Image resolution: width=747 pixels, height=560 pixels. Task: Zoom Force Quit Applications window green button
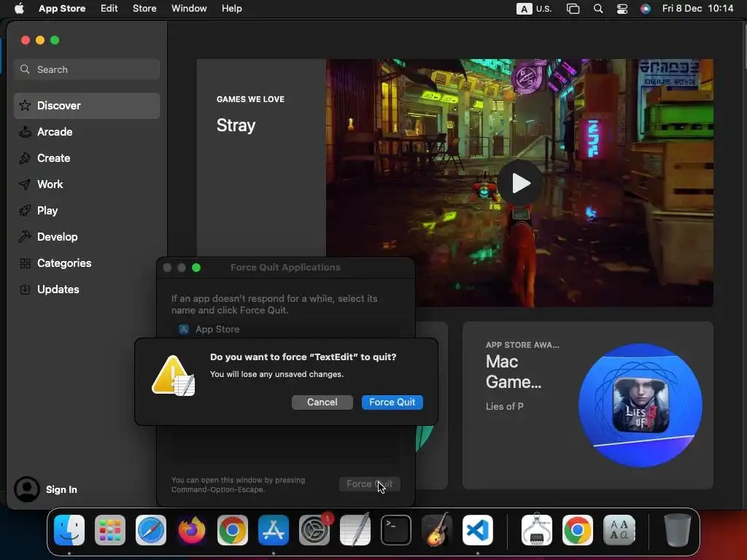click(196, 268)
